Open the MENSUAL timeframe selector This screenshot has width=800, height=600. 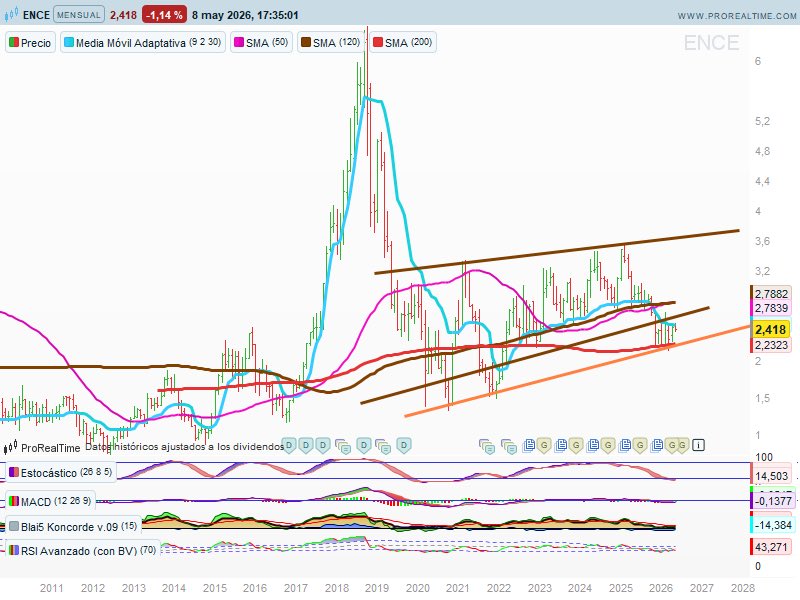coord(79,14)
